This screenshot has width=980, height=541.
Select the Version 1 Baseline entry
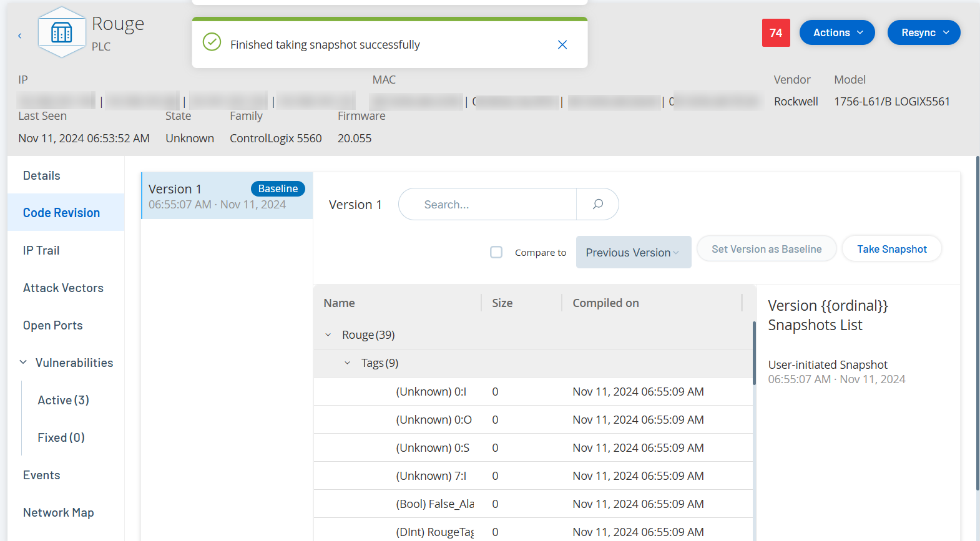click(227, 196)
